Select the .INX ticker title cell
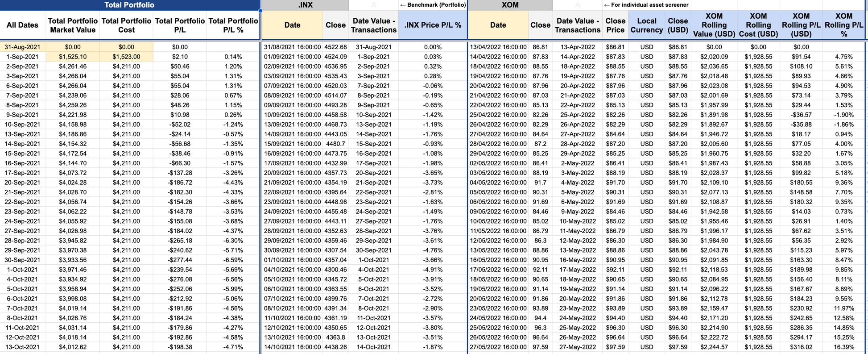This screenshot has width=868, height=354. [305, 5]
